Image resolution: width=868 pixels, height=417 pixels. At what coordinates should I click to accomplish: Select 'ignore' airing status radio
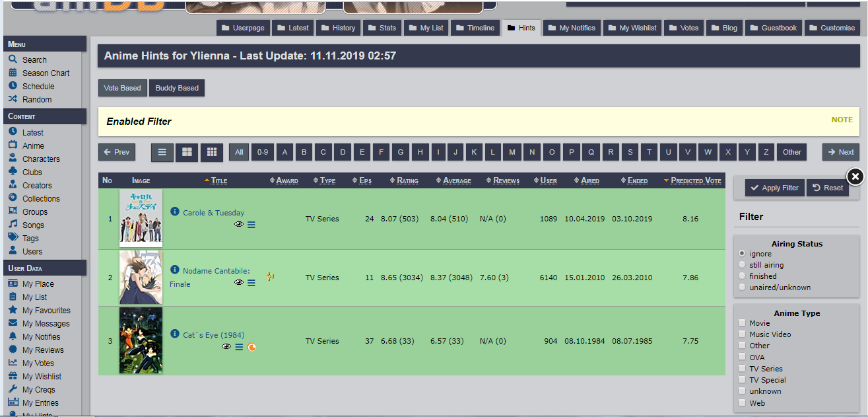pos(743,254)
